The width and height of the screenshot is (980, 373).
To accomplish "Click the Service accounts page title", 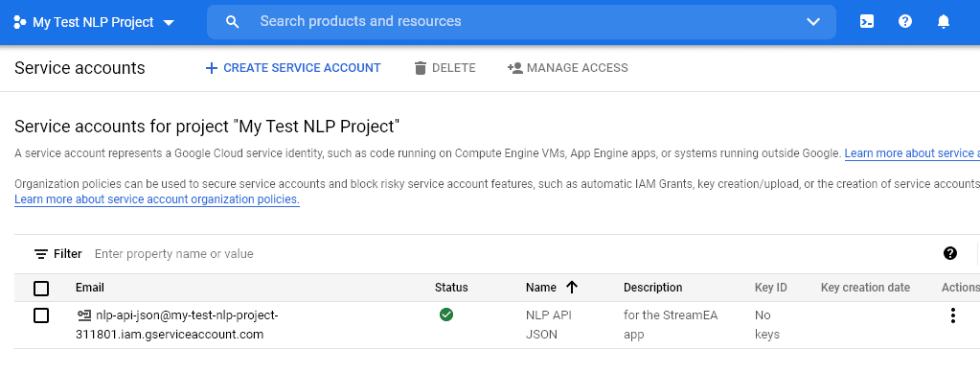I will coord(80,68).
